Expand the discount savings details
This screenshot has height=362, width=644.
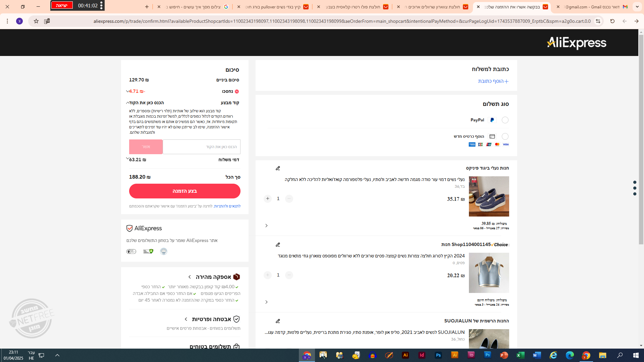127,91
